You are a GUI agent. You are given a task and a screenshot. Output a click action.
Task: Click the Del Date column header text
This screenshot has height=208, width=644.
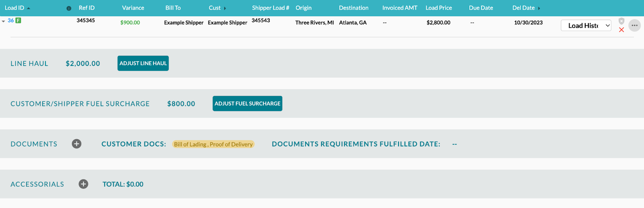coord(523,8)
